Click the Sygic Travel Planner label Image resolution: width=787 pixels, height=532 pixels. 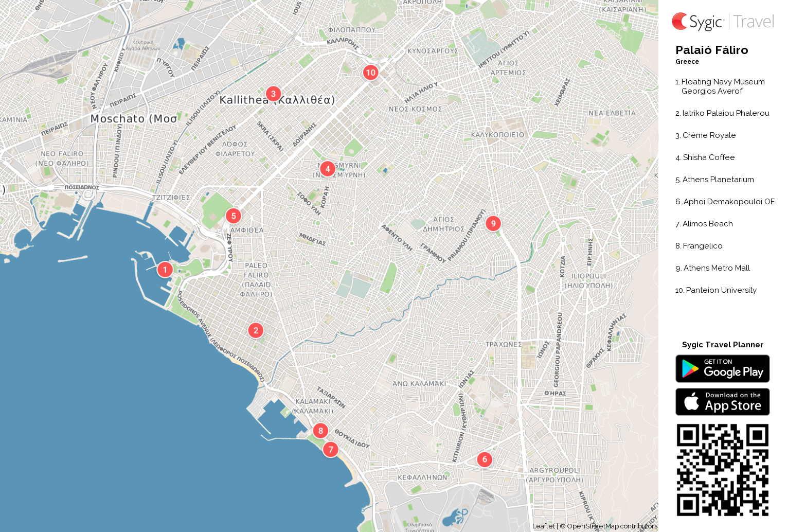pyautogui.click(x=722, y=345)
